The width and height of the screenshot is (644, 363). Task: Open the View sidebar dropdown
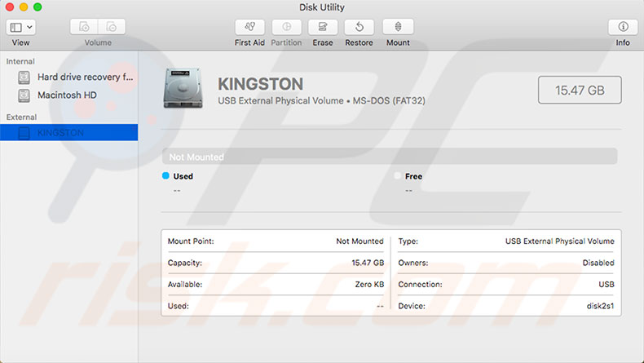pos(21,27)
